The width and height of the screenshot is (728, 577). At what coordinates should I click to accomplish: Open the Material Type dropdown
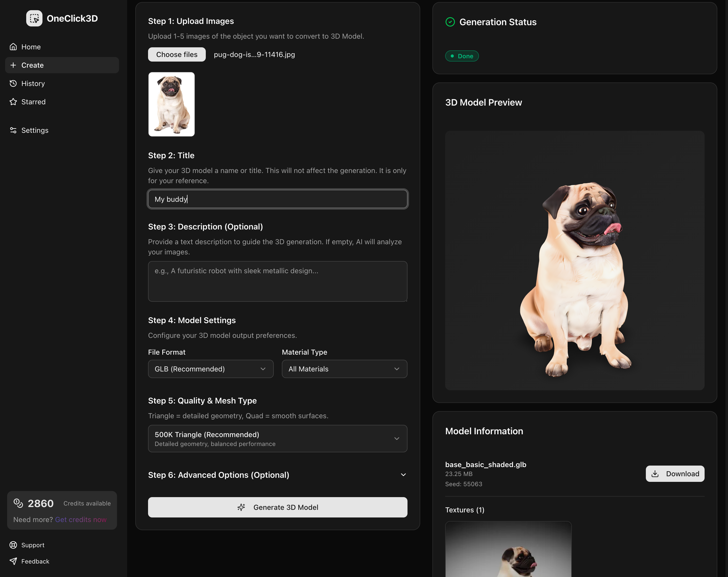point(344,369)
